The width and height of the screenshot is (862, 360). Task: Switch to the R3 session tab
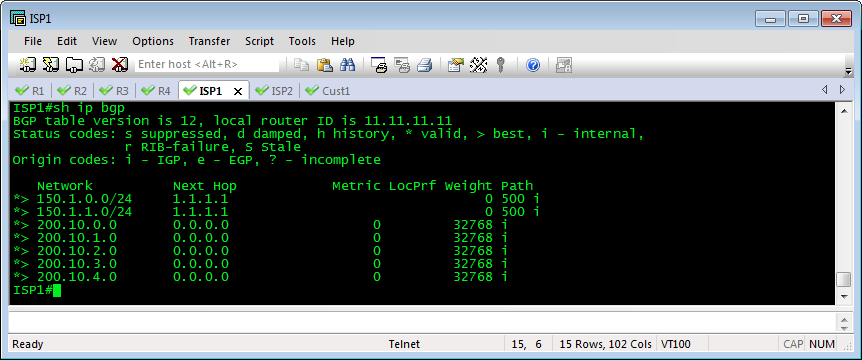[x=114, y=91]
